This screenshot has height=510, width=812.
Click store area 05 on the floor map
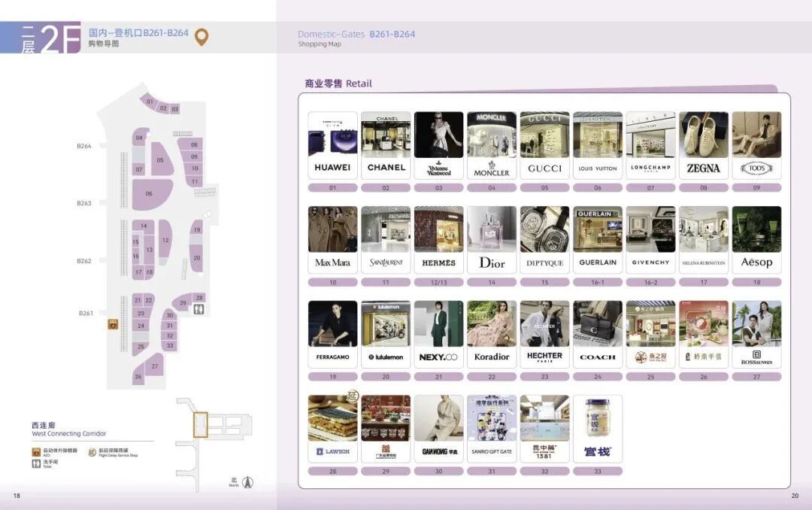coord(162,159)
